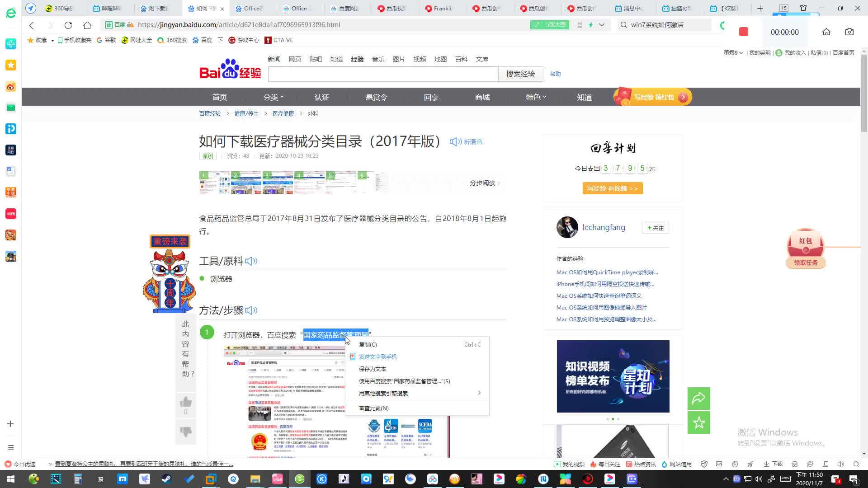The height and width of the screenshot is (488, 868).
Task: Click the red stop recording button
Action: click(x=744, y=32)
